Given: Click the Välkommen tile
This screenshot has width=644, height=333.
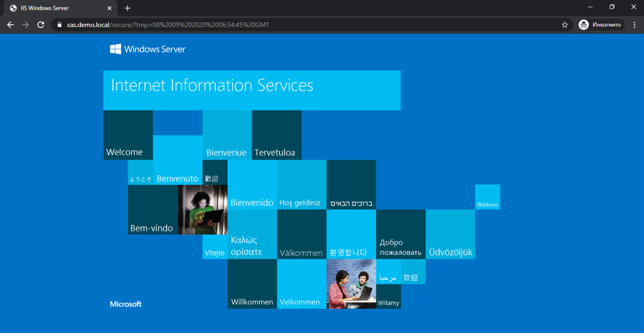Looking at the screenshot, I should pos(302,234).
